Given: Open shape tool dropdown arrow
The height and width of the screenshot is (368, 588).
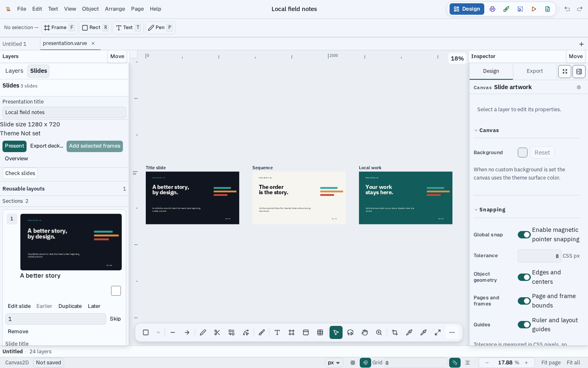Looking at the screenshot, I should point(158,332).
